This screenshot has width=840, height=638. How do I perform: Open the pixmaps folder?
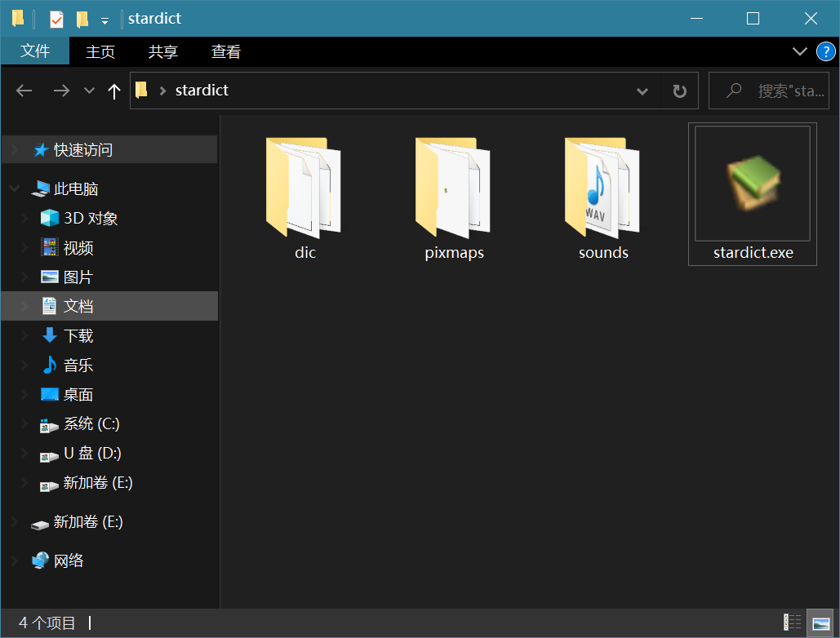tap(454, 188)
